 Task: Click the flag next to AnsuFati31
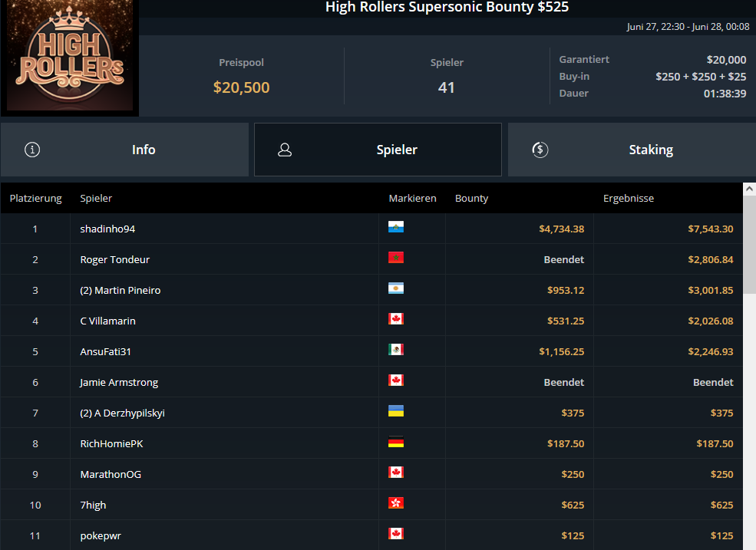click(x=396, y=350)
